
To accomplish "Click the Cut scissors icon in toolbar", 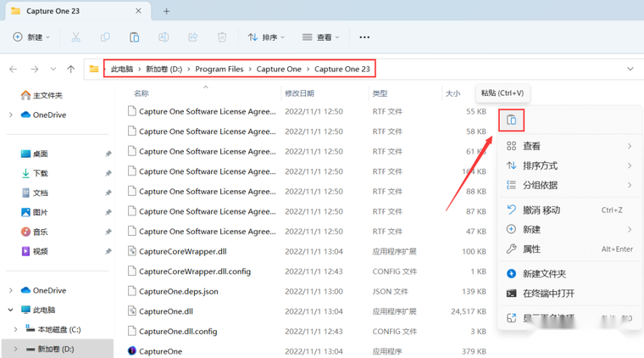I will click(x=75, y=37).
